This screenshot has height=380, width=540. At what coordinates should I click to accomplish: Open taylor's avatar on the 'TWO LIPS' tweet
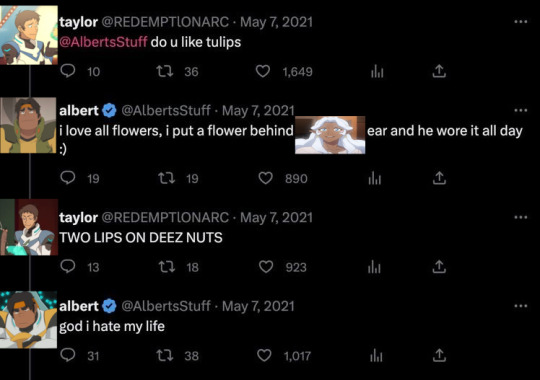click(29, 227)
